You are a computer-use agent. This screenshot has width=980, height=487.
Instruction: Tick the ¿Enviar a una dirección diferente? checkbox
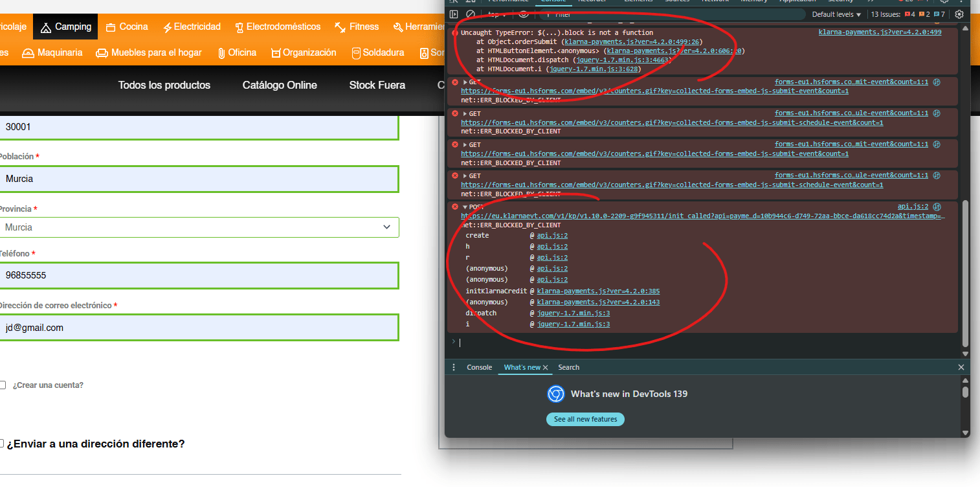[2, 444]
